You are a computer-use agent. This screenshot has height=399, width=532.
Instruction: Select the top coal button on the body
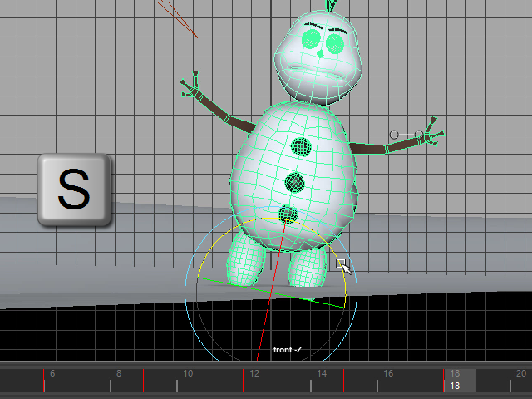coord(302,148)
